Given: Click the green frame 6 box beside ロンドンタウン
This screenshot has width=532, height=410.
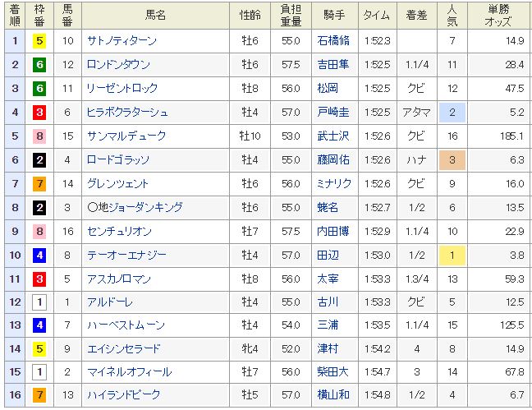Looking at the screenshot, I should [39, 64].
